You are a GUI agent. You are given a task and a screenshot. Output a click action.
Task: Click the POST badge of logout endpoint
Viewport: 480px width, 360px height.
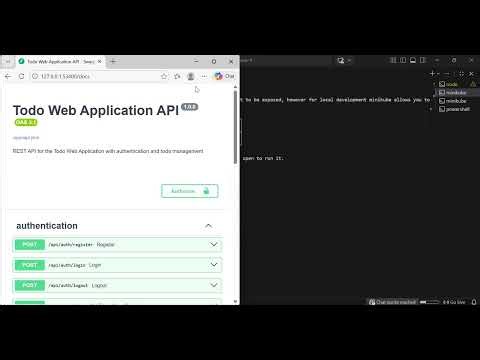point(30,285)
